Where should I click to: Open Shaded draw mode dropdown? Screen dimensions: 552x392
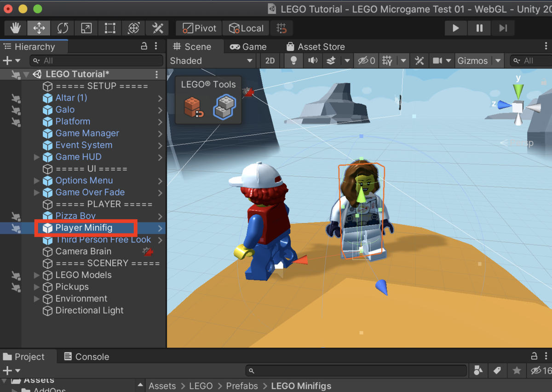(211, 61)
